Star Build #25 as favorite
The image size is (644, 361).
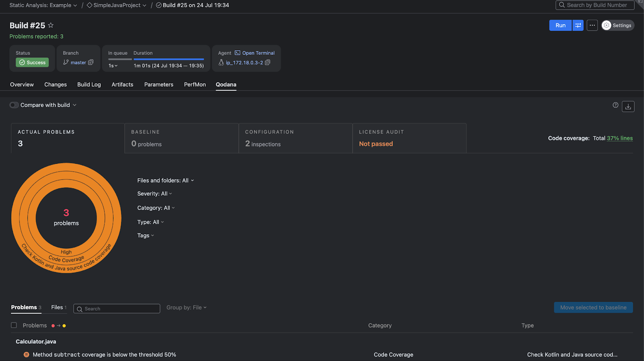(51, 25)
